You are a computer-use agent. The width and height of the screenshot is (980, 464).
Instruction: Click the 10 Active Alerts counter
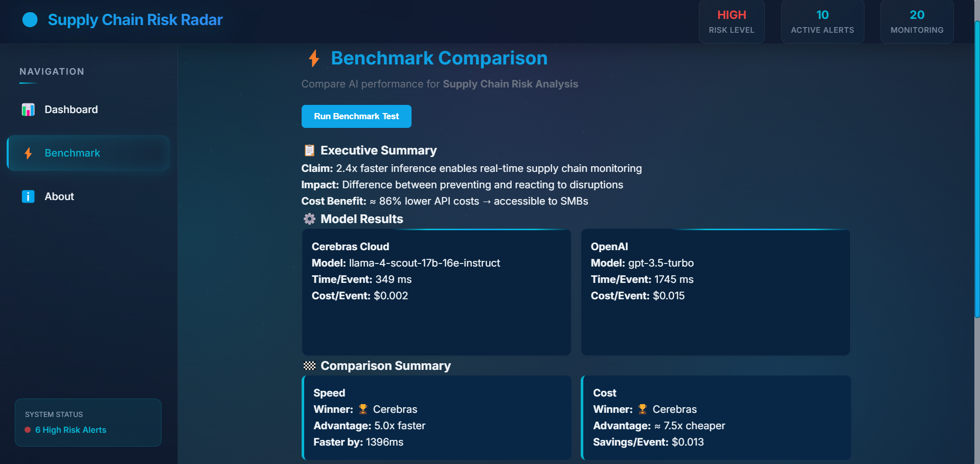(x=822, y=21)
